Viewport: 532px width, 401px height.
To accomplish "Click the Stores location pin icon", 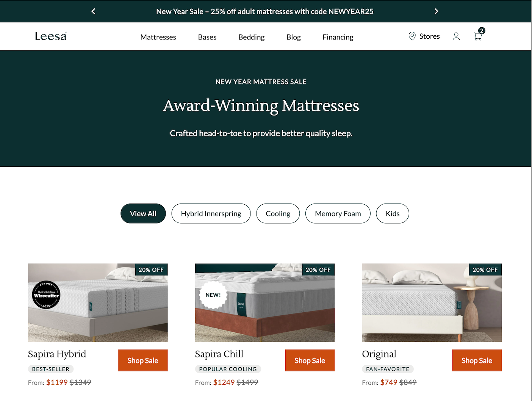I will pyautogui.click(x=412, y=36).
